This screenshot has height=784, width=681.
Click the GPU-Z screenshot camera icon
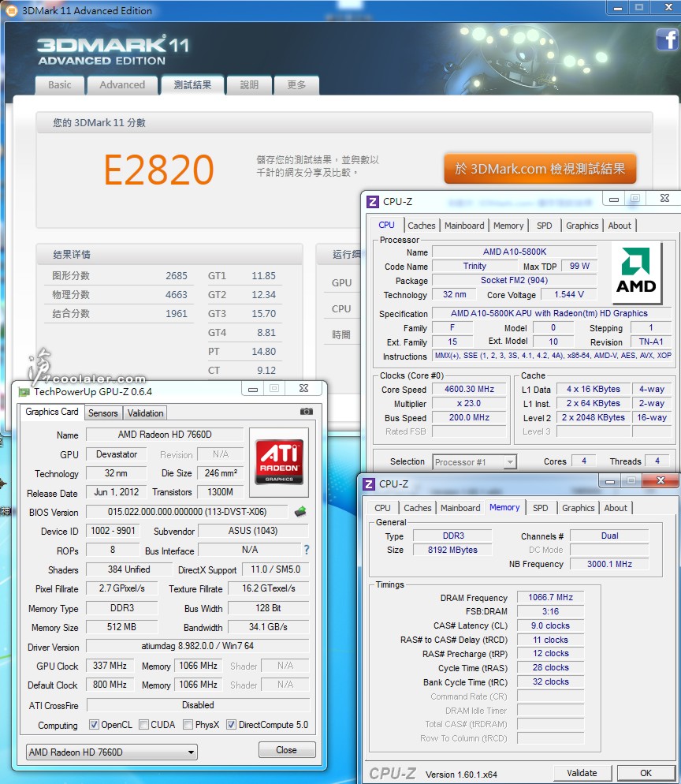pos(307,411)
